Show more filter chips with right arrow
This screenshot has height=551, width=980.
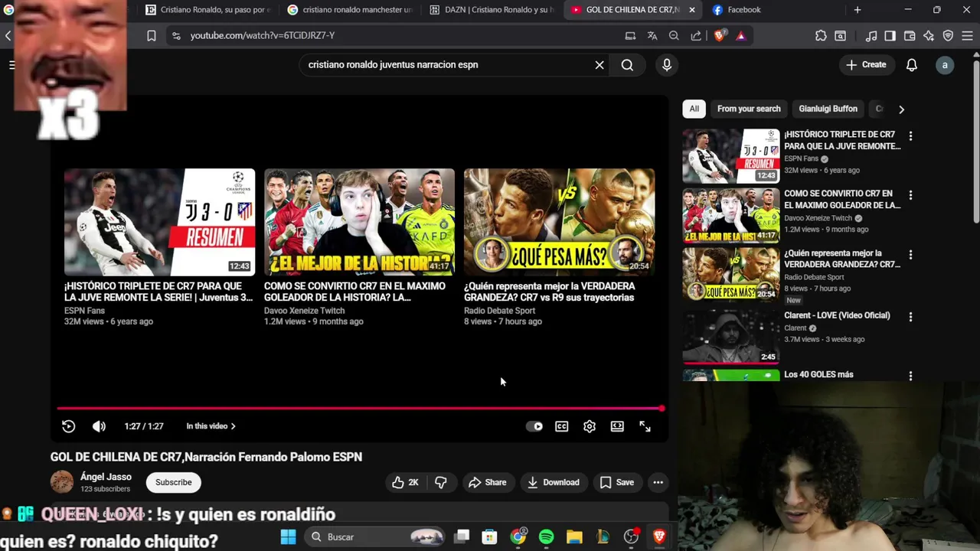pyautogui.click(x=901, y=109)
